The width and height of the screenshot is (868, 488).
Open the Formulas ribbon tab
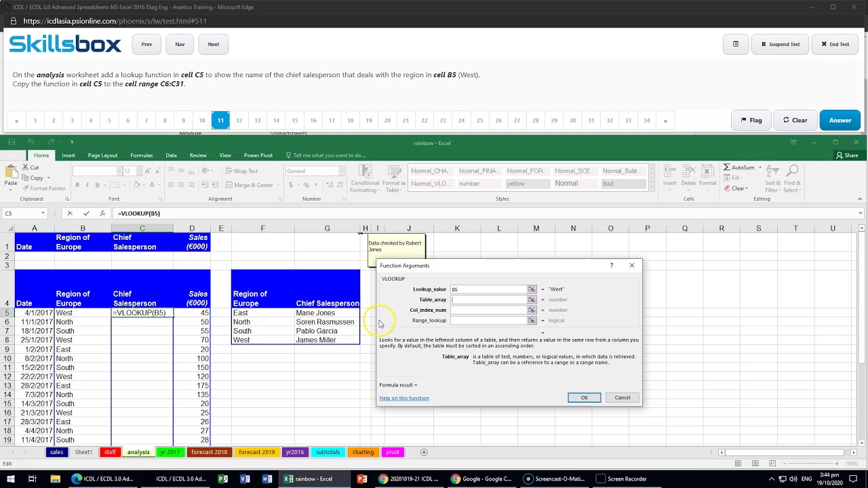[x=141, y=155]
